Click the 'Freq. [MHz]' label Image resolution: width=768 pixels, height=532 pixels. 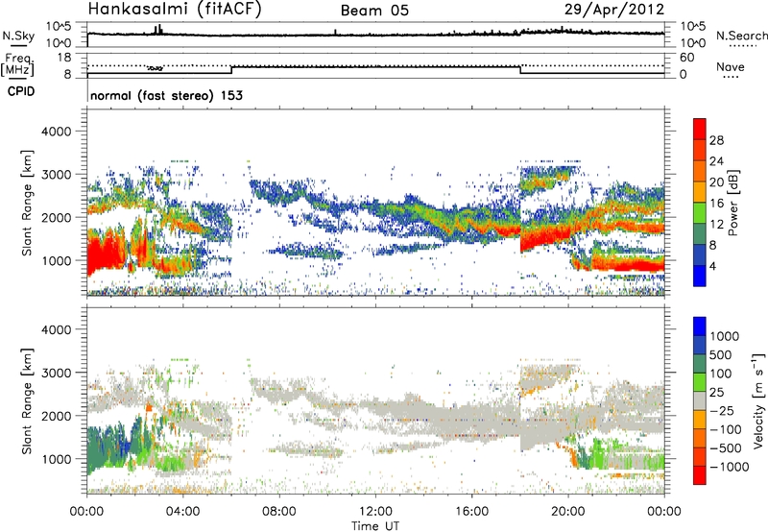click(18, 65)
